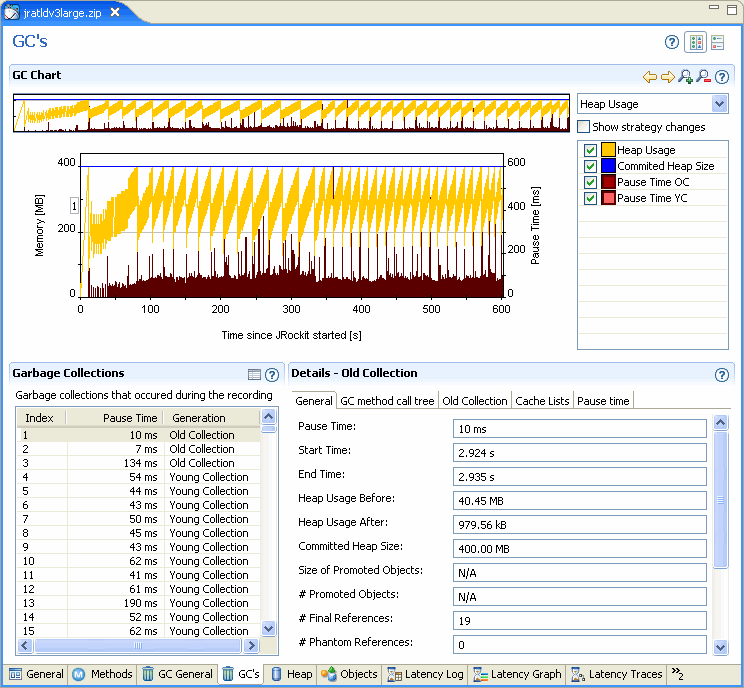744x688 pixels.
Task: Select garbage collection row index 13
Action: click(138, 603)
